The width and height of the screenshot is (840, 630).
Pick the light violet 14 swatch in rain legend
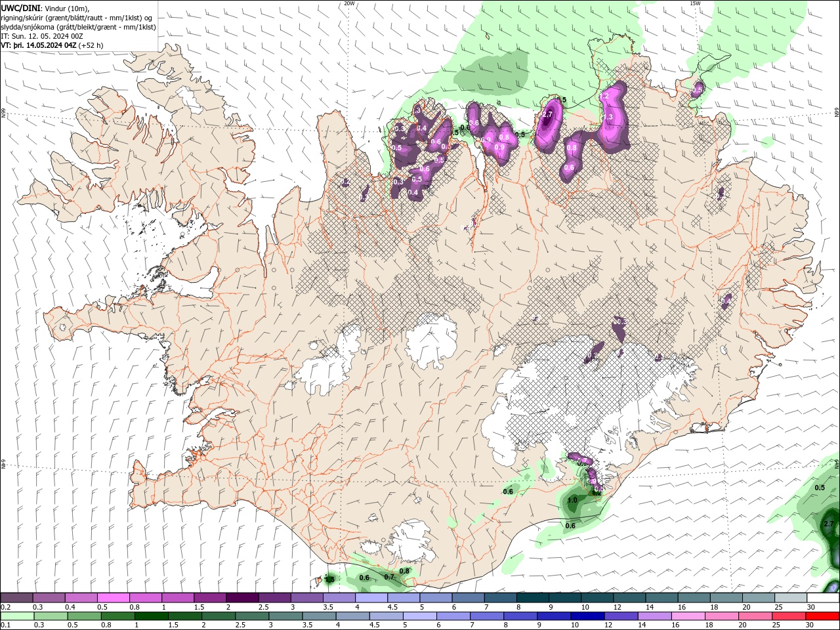(x=654, y=616)
